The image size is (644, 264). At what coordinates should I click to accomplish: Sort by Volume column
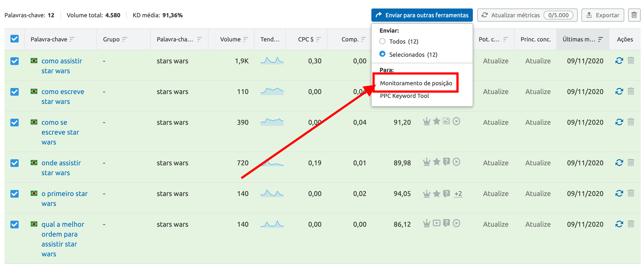click(245, 39)
